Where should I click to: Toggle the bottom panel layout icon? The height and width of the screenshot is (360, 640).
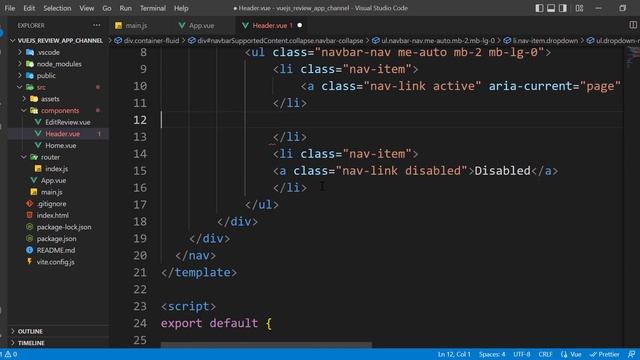[x=551, y=8]
